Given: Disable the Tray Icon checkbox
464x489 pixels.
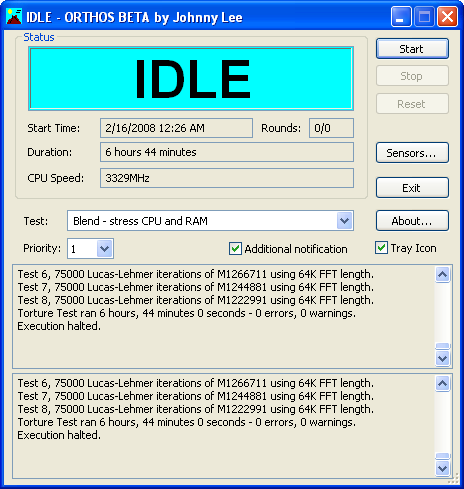Looking at the screenshot, I should [381, 248].
